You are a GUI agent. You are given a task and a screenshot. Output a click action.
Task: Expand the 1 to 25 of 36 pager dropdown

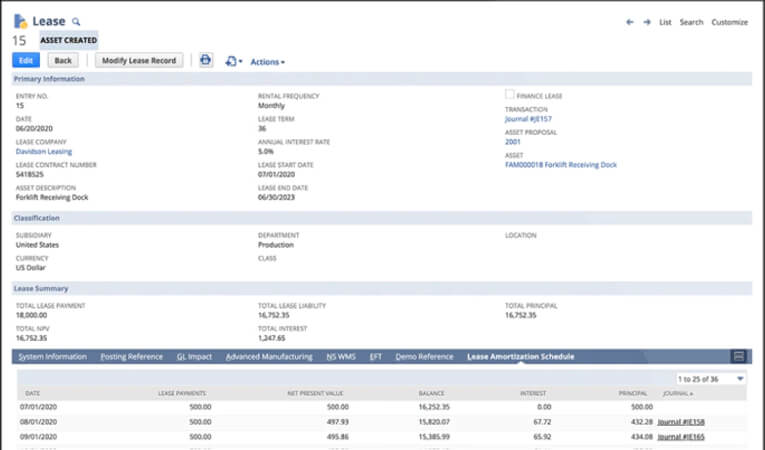tap(711, 379)
